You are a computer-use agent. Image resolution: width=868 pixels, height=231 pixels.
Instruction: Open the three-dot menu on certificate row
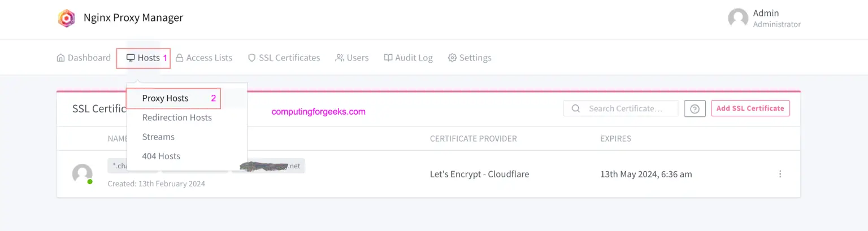[780, 174]
